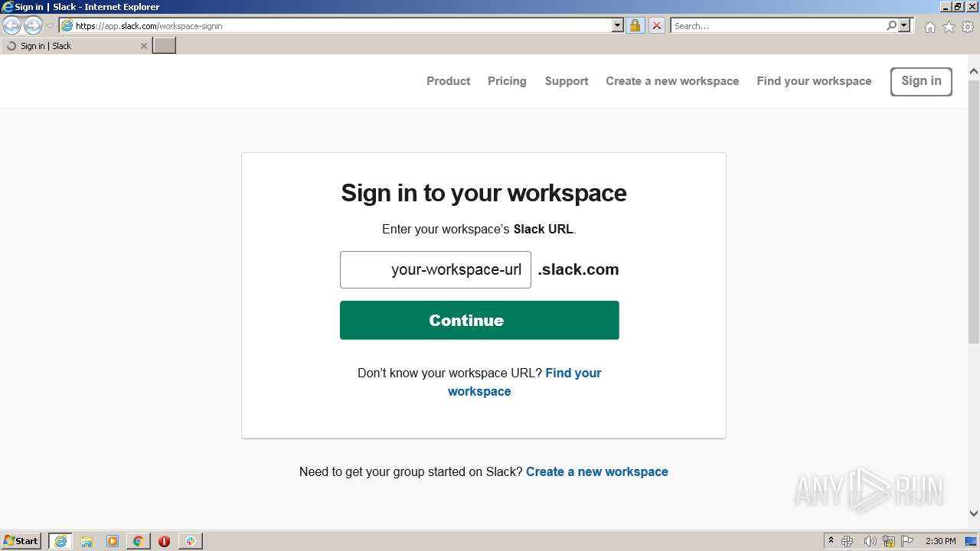Viewport: 980px width, 551px height.
Task: Click the 'Sign in to your workspace' heading
Action: point(484,193)
